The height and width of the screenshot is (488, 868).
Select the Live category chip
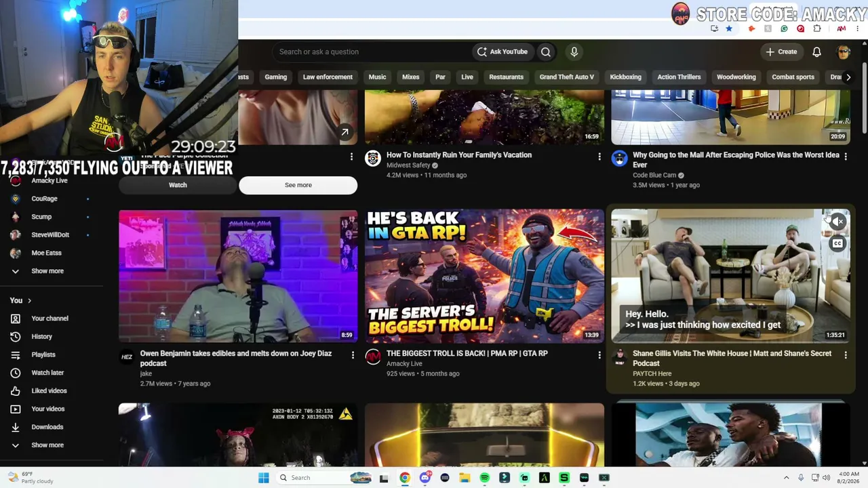pyautogui.click(x=467, y=77)
